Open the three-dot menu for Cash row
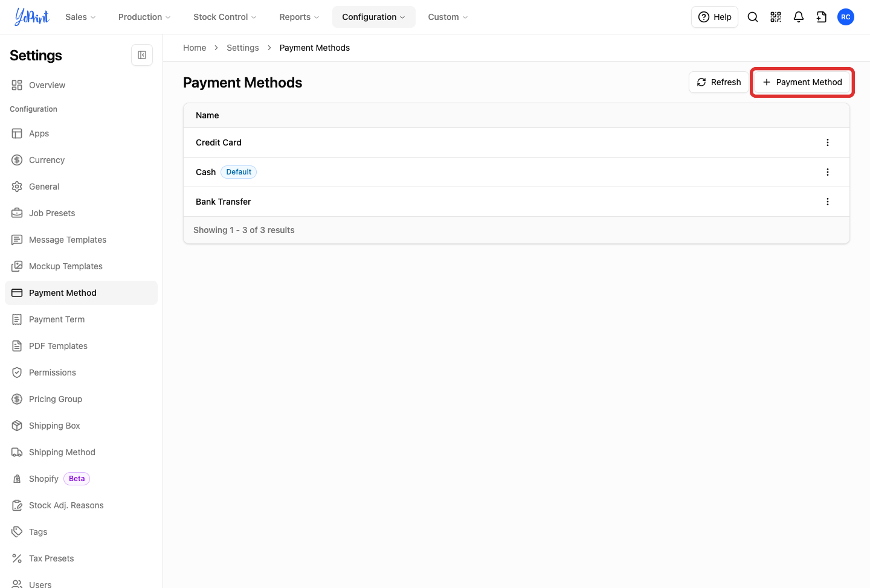 tap(828, 172)
